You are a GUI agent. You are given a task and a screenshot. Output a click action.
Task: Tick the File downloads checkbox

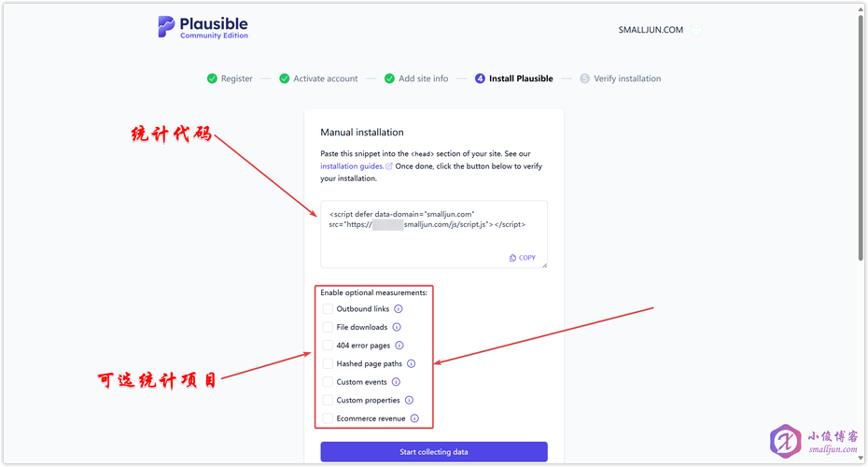tap(328, 327)
